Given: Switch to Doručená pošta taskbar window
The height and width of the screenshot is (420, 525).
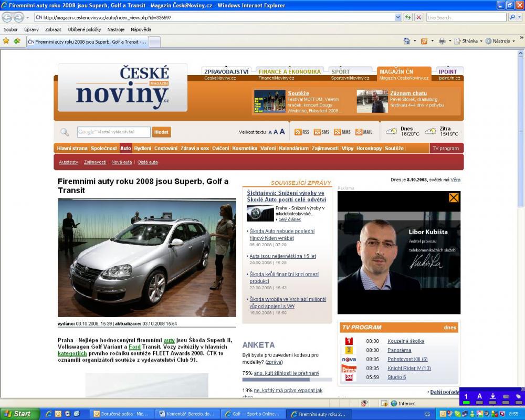Looking at the screenshot, I should [x=123, y=414].
